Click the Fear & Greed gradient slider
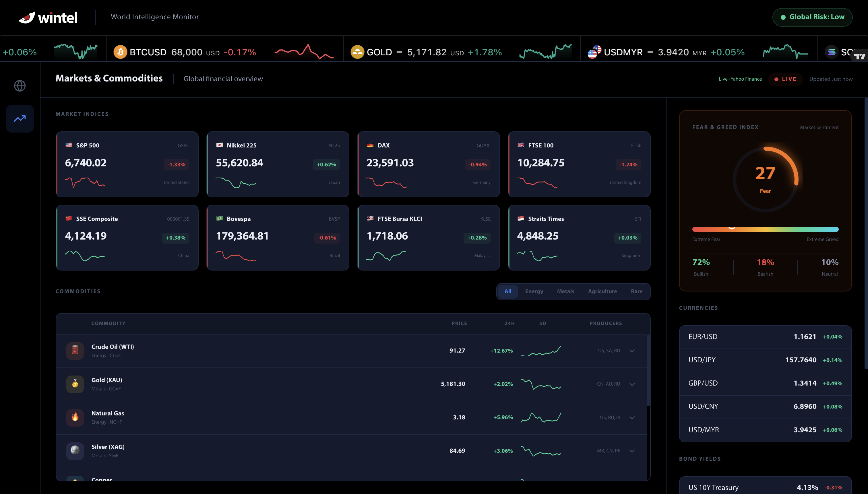Viewport: 868px width, 494px height. 765,228
